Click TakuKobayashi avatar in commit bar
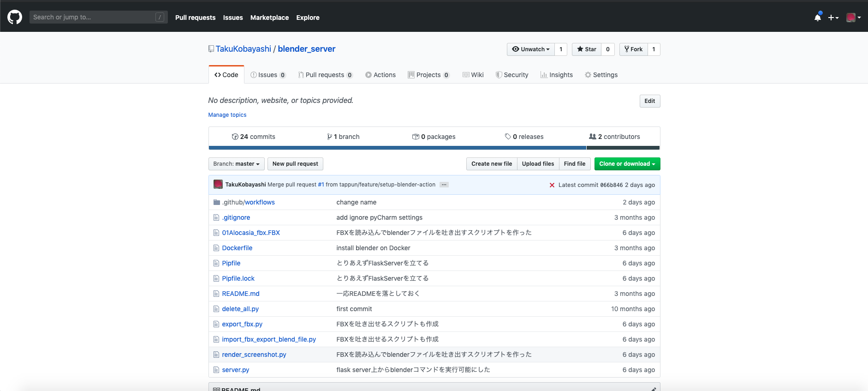The width and height of the screenshot is (868, 391). [218, 184]
